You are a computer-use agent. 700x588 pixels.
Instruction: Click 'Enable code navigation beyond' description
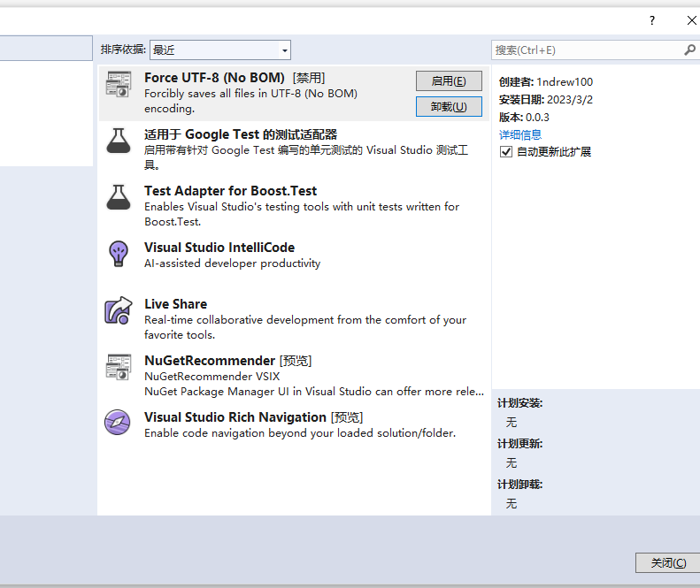[300, 433]
